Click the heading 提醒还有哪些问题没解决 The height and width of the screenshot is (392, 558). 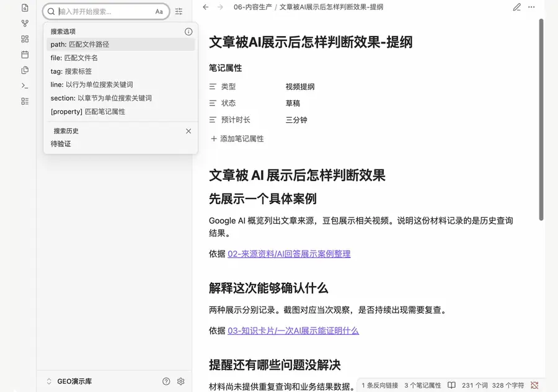pyautogui.click(x=275, y=365)
